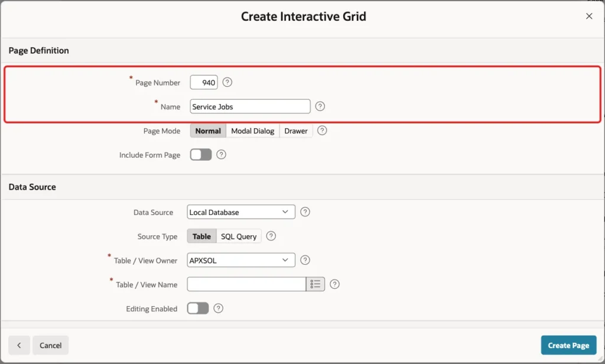Open help for Table / View Name
Viewport: 605px width, 364px height.
(x=334, y=284)
